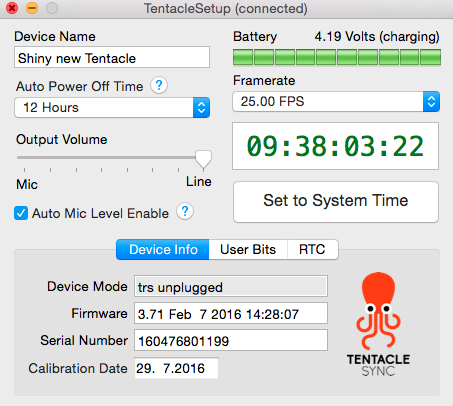This screenshot has height=406, width=453.
Task: Switch to the User Bits tab
Action: point(248,249)
